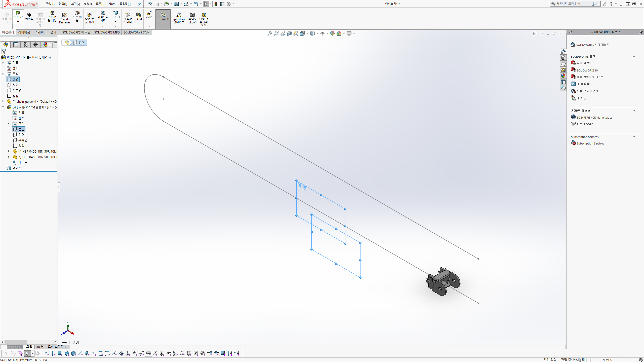Click the BOM toolbar icon
Screen dimensions: 644x362
(139, 17)
